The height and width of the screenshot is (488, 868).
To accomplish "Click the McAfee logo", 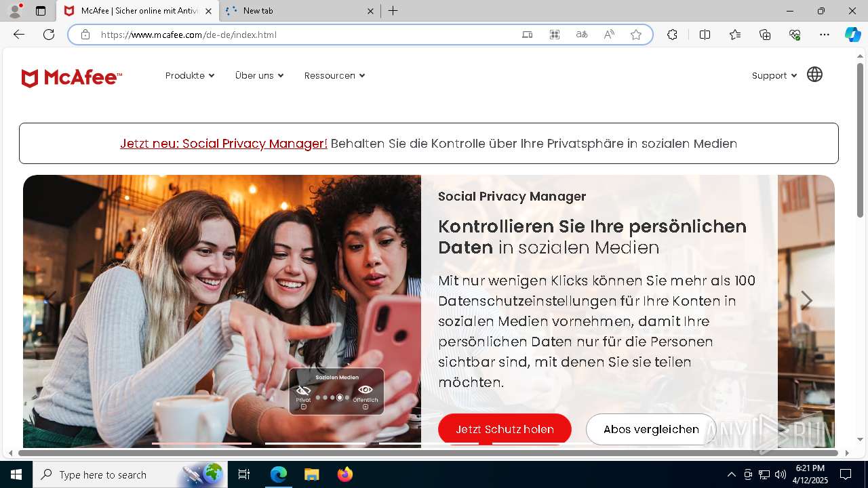I will tap(72, 78).
